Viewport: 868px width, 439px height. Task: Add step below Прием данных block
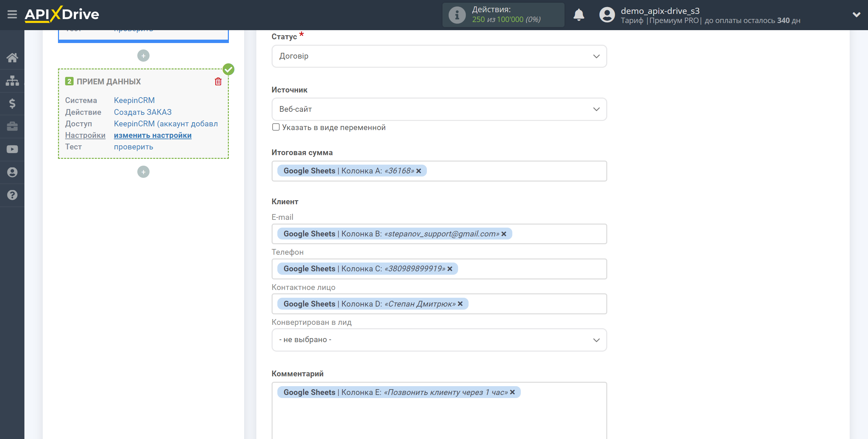pos(143,172)
